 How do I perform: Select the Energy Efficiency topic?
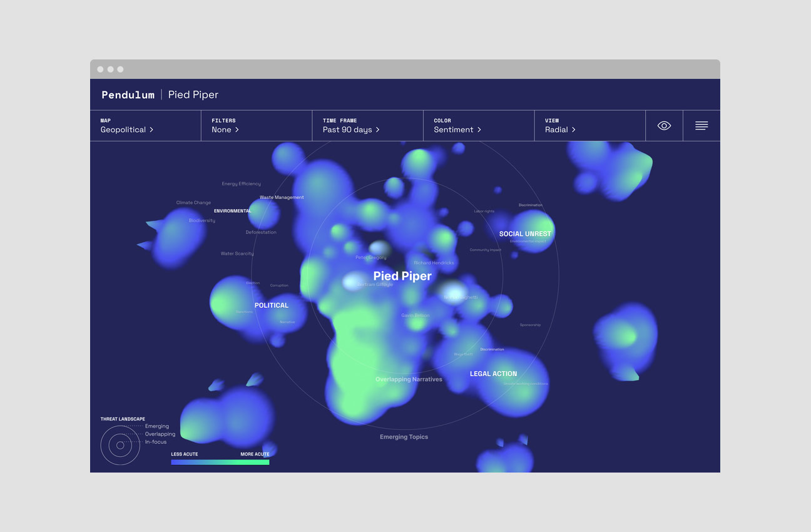pyautogui.click(x=242, y=184)
